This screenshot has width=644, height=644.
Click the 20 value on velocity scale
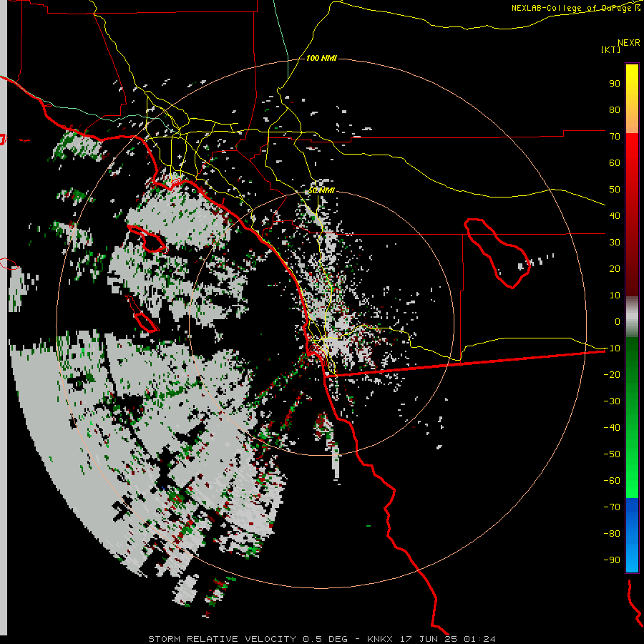pos(615,268)
